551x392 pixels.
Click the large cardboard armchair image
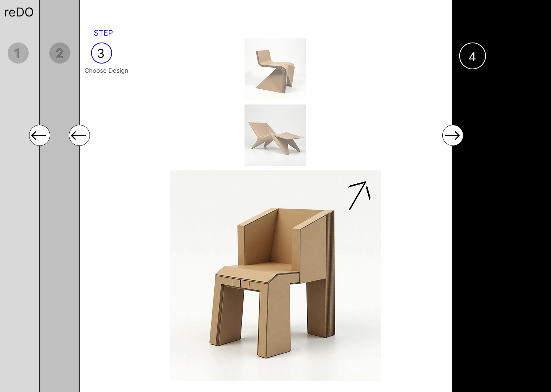pyautogui.click(x=275, y=275)
